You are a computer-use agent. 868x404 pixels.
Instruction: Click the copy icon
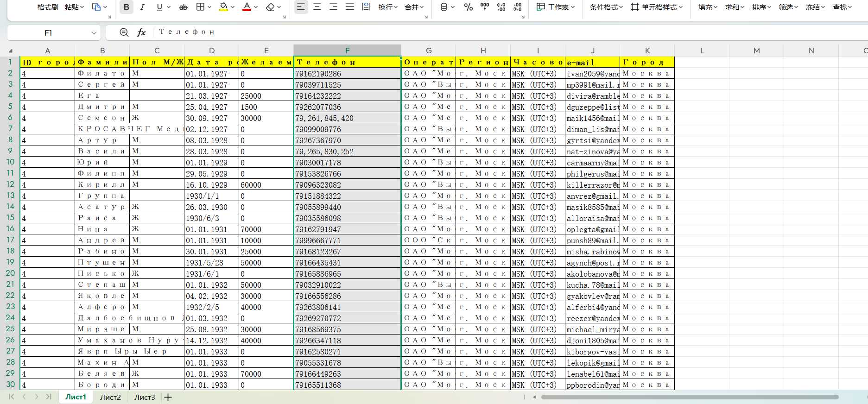click(96, 7)
